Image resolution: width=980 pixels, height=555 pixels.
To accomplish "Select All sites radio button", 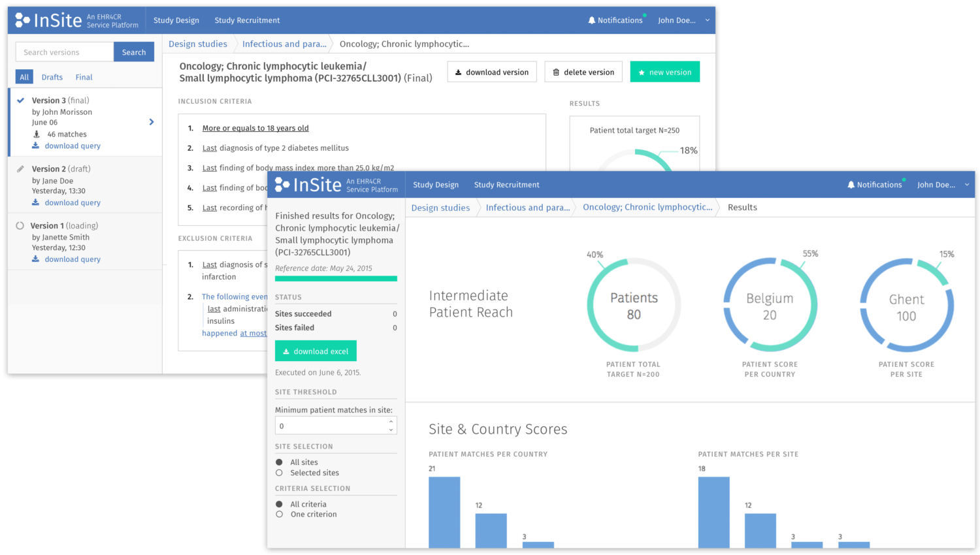I will 279,462.
